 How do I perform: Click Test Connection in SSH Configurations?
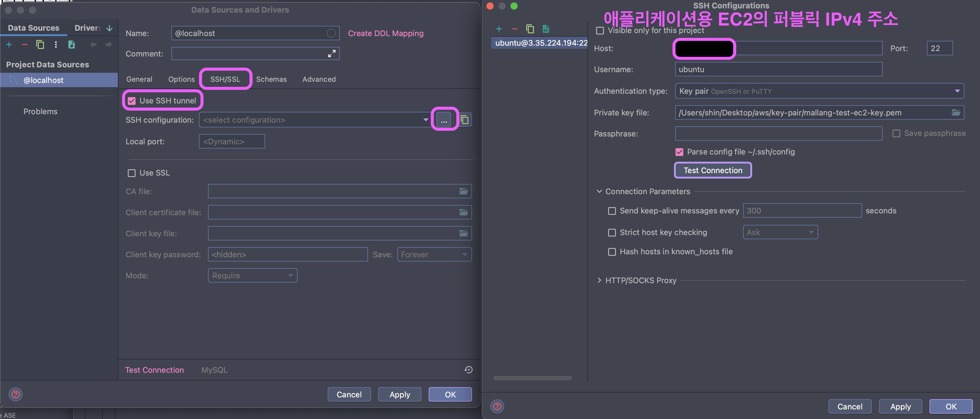712,170
